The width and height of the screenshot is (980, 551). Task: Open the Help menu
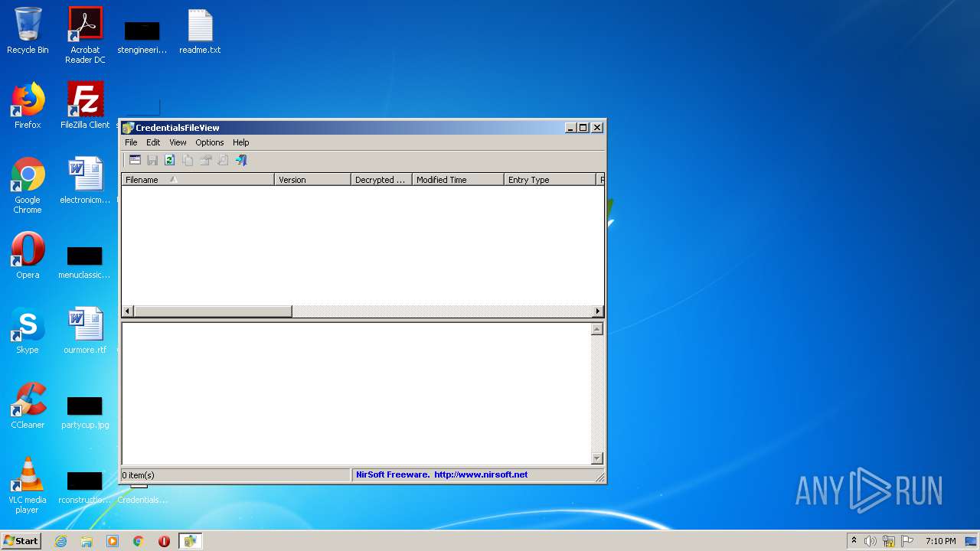(x=240, y=142)
